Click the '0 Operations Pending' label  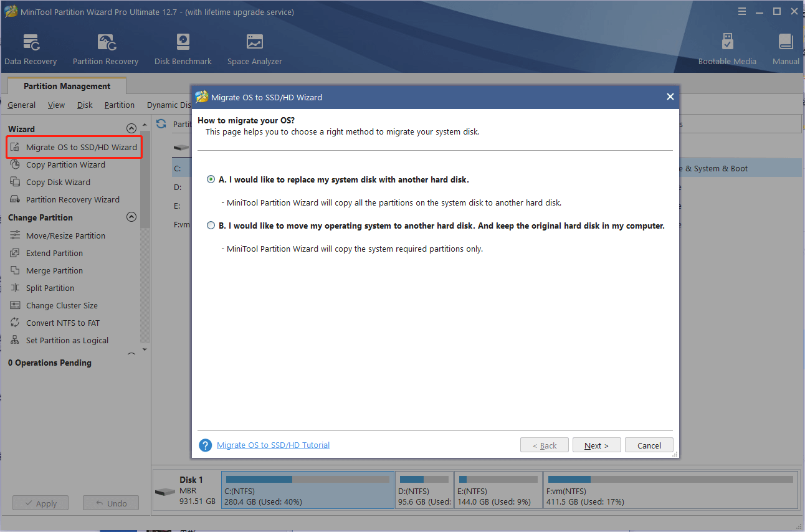50,363
